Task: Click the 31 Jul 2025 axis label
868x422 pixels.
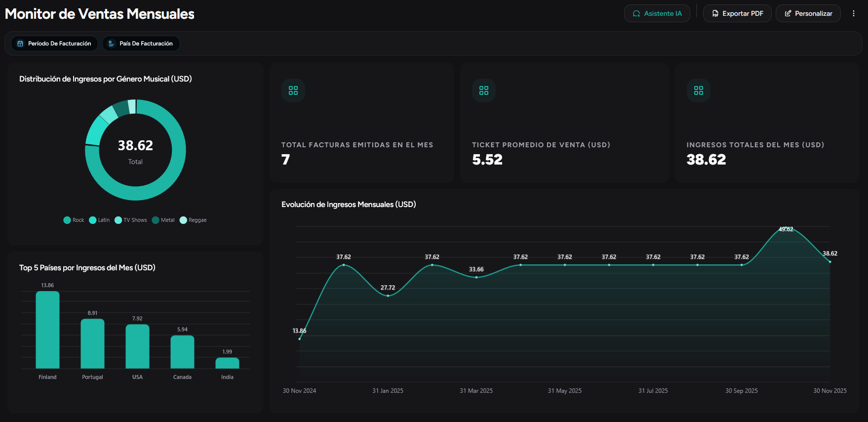Action: [x=653, y=391]
